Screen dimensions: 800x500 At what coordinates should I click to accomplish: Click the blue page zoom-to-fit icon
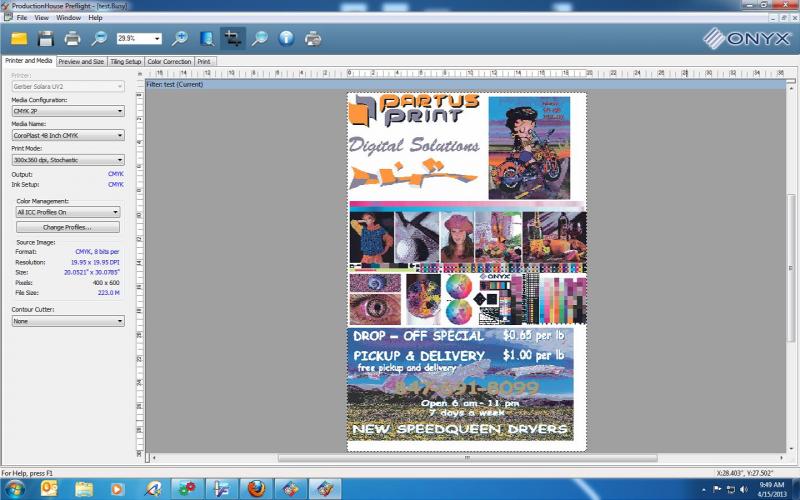coord(207,38)
